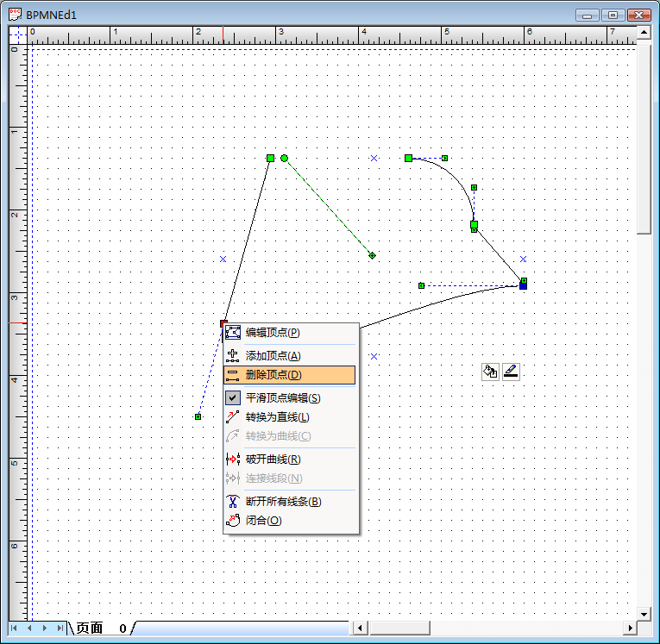Go to the first page using tab arrow

pyautogui.click(x=15, y=628)
